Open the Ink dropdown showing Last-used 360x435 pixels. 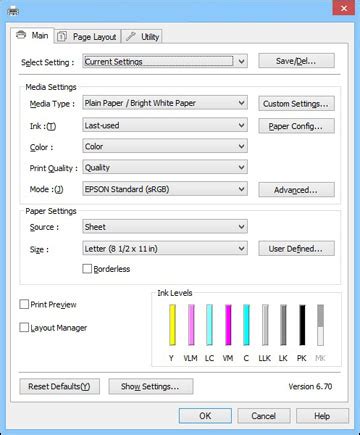[x=165, y=125]
